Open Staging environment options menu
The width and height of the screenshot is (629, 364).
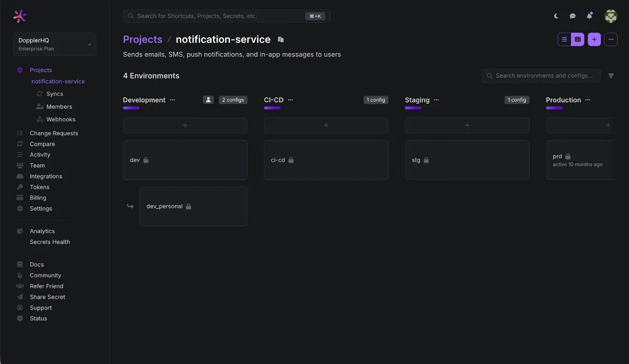pos(437,100)
